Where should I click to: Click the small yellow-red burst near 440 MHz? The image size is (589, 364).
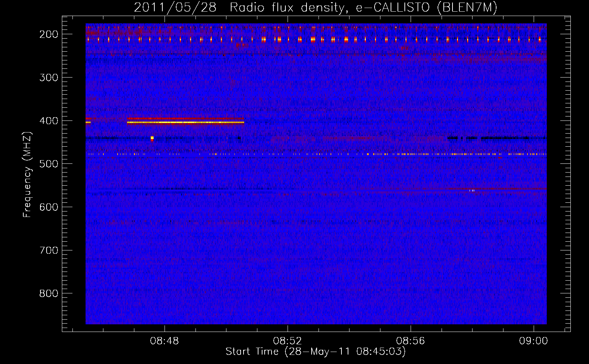point(152,138)
